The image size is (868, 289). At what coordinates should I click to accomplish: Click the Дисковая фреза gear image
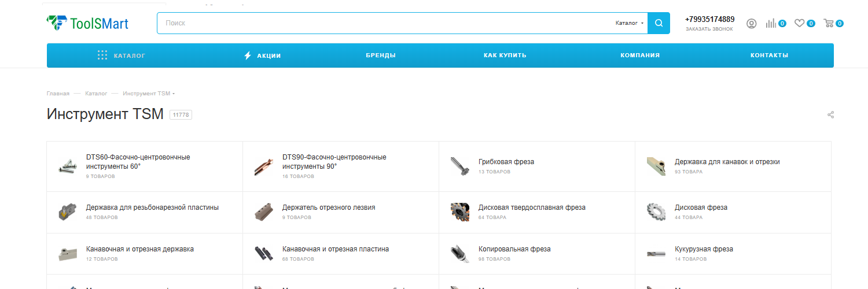click(656, 212)
